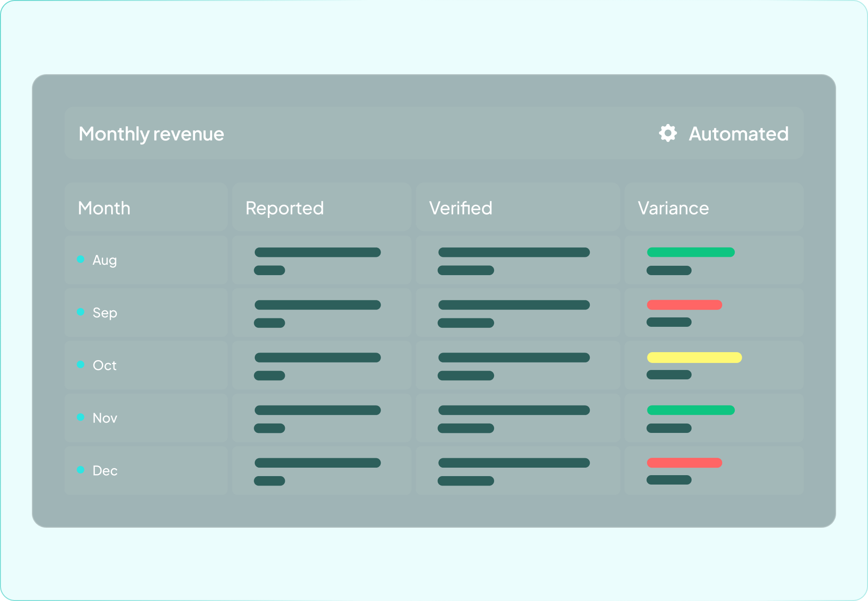Click the cyan dot beside Sep
Screen dimensions: 868x601
81,312
